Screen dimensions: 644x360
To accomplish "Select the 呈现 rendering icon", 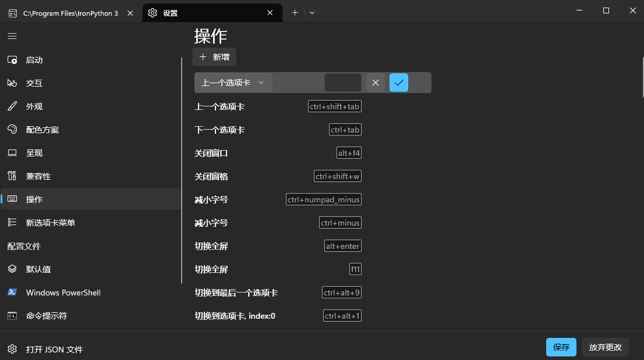I will 12,153.
